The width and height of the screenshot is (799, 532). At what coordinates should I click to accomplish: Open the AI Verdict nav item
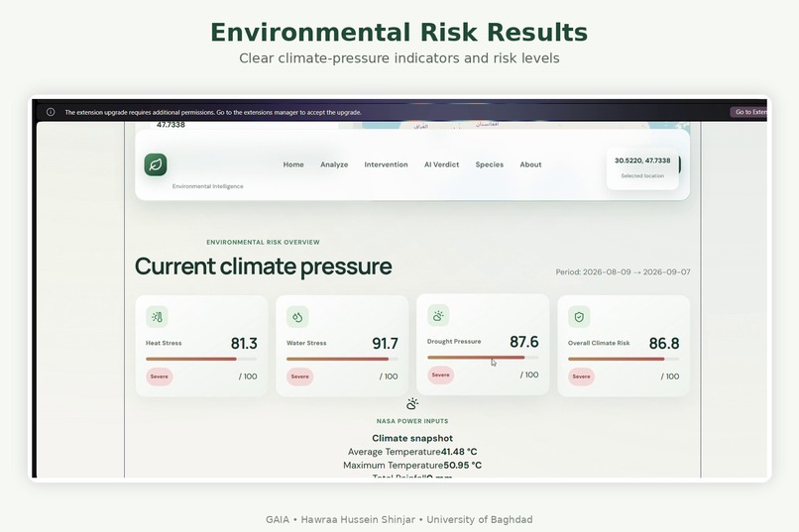tap(442, 164)
